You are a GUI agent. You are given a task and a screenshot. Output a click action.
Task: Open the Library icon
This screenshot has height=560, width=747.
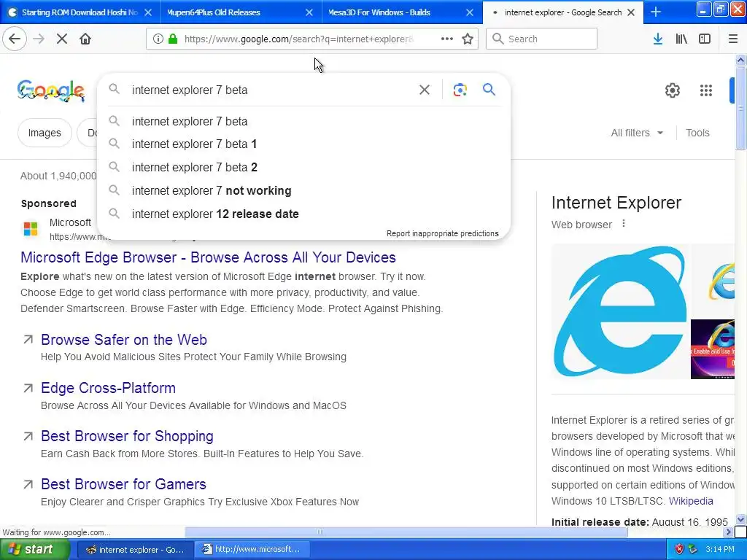(681, 39)
